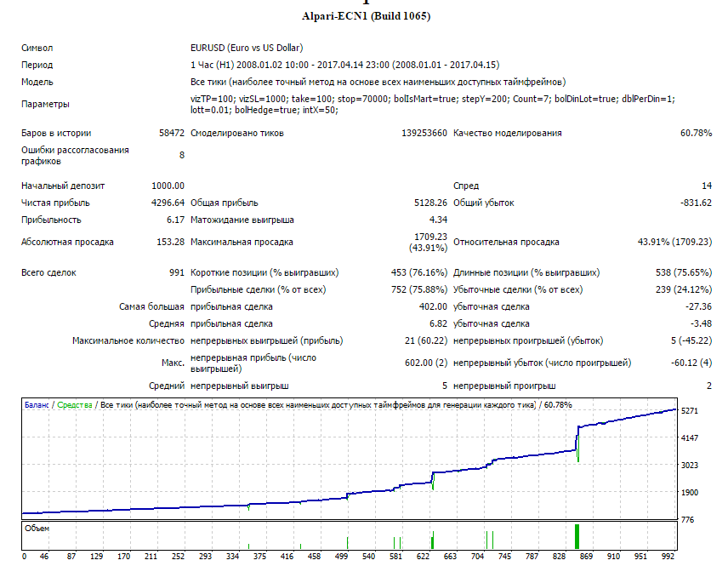The width and height of the screenshot is (728, 566).
Task: Click the 252 x-axis tick label
Action: (178, 557)
